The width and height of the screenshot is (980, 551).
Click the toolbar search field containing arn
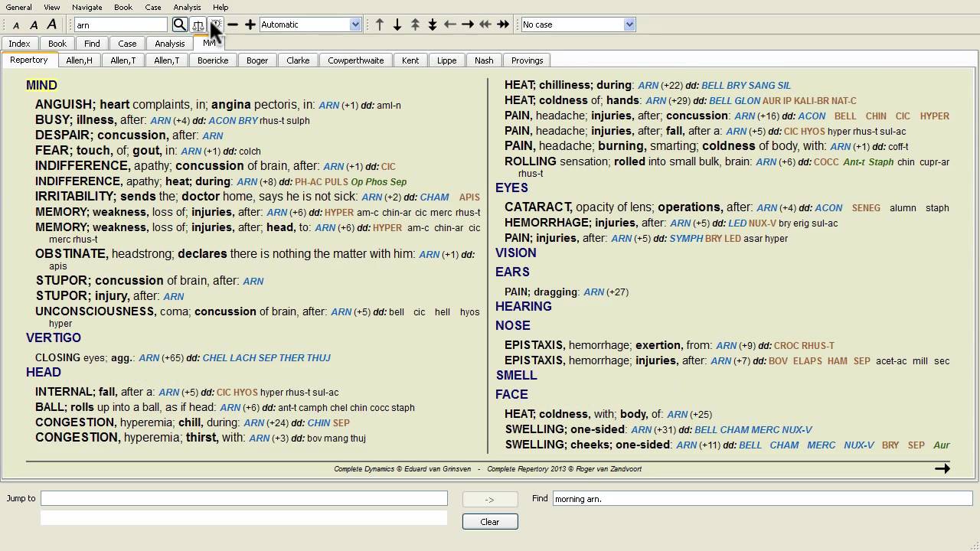[121, 24]
